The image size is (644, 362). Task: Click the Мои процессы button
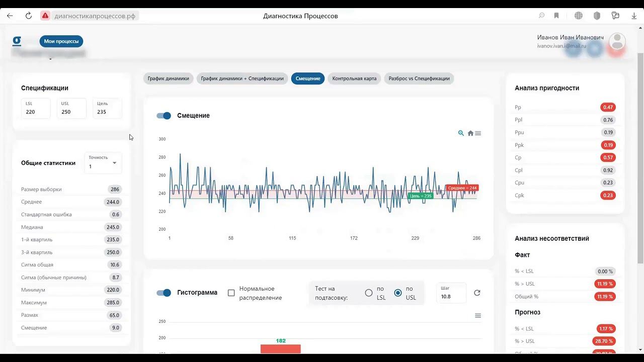tap(61, 41)
